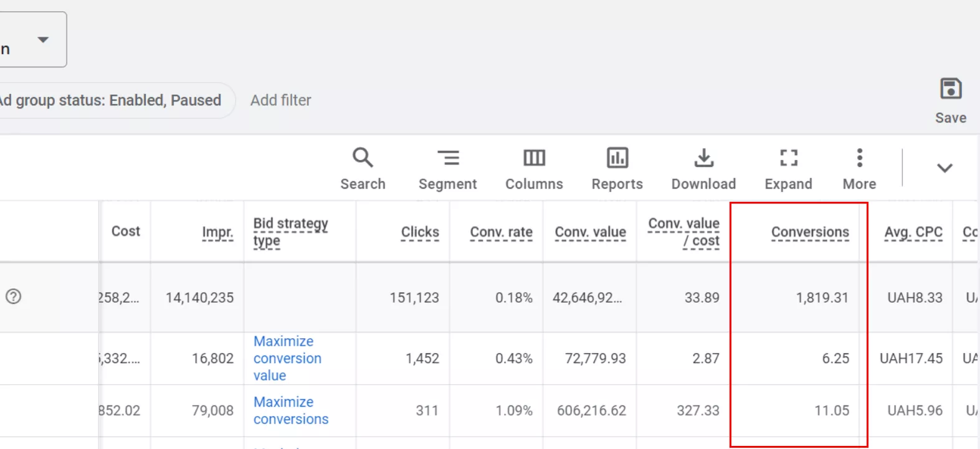
Task: Sort by the Impr. column header
Action: [217, 232]
